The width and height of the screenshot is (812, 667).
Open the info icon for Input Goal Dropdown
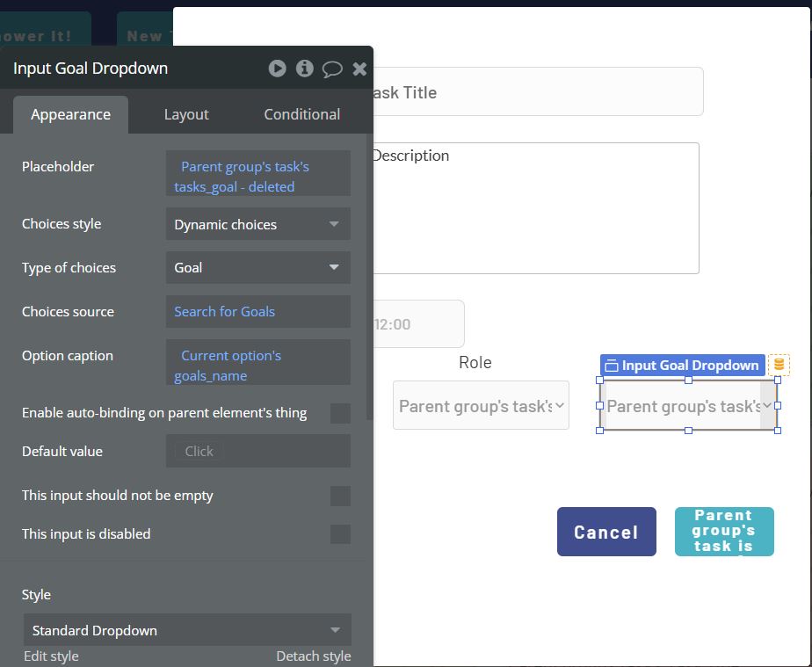[x=304, y=69]
